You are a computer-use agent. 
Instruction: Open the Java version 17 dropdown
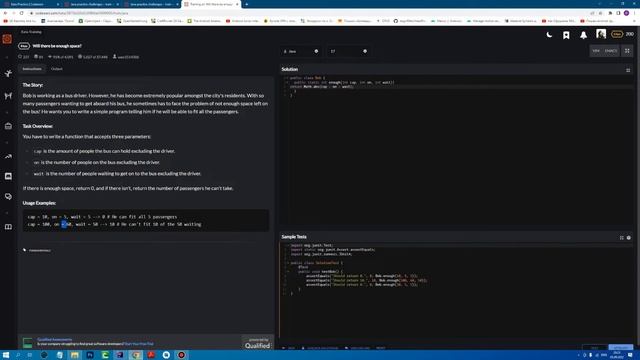348,51
